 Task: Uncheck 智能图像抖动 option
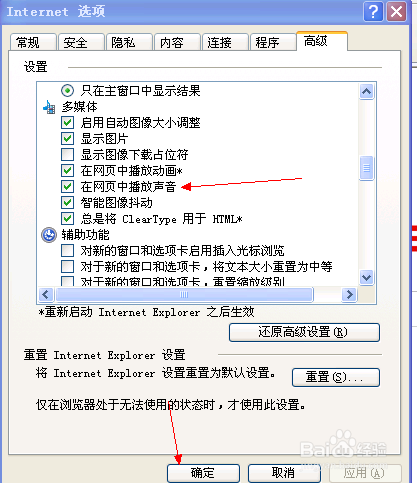[x=68, y=203]
